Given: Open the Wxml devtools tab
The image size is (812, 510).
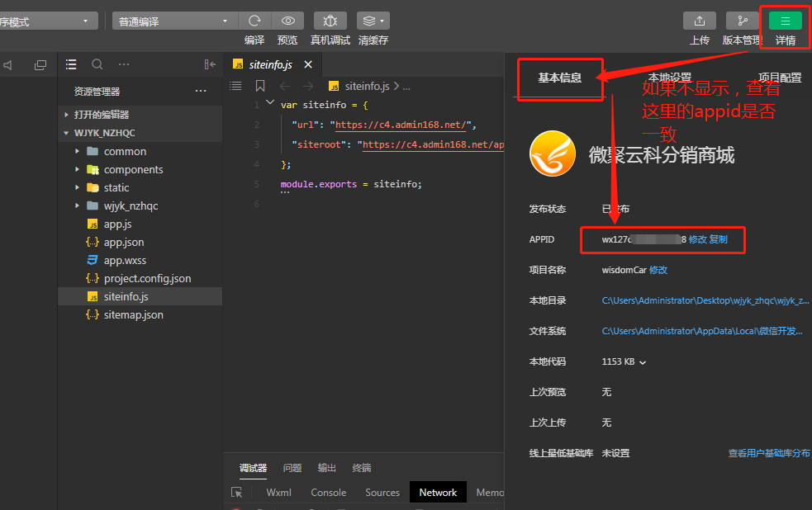Looking at the screenshot, I should [278, 493].
